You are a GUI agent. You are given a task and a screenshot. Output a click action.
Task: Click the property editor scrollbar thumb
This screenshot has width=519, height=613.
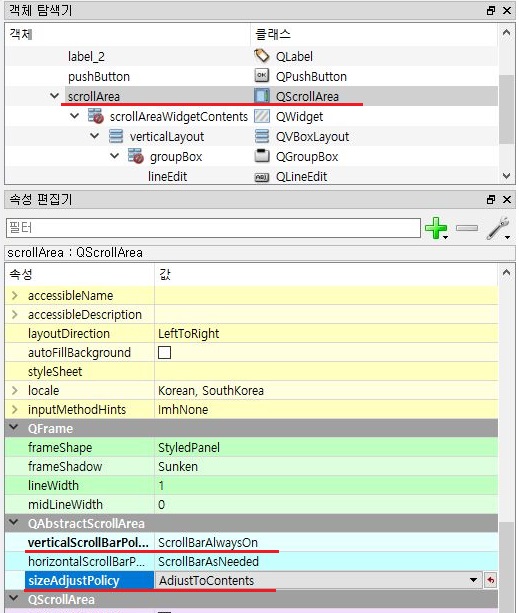pyautogui.click(x=506, y=566)
